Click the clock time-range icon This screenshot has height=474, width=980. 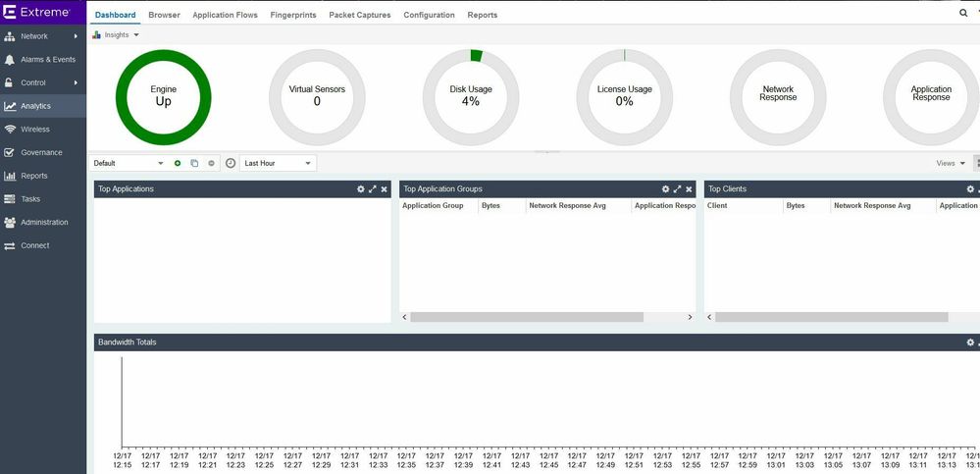coord(231,163)
